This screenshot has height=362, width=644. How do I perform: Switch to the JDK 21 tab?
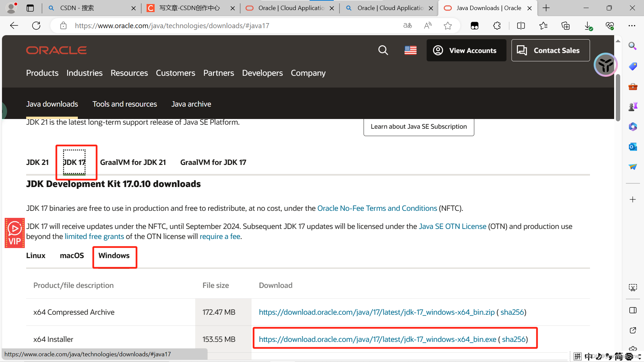(37, 163)
